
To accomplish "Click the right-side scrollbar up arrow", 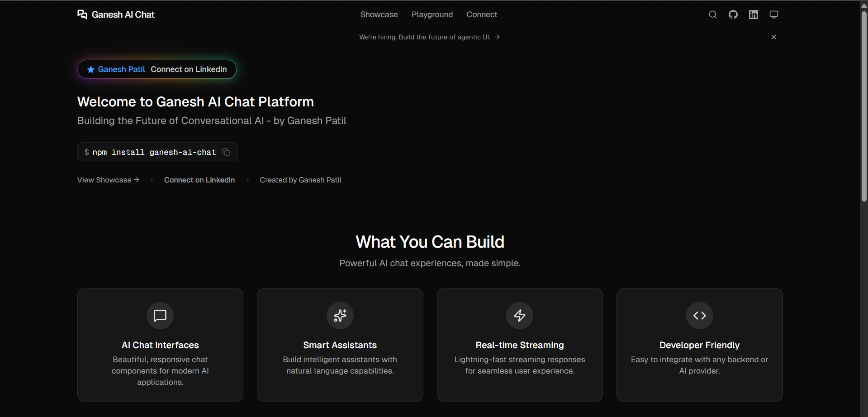I will 863,5.
